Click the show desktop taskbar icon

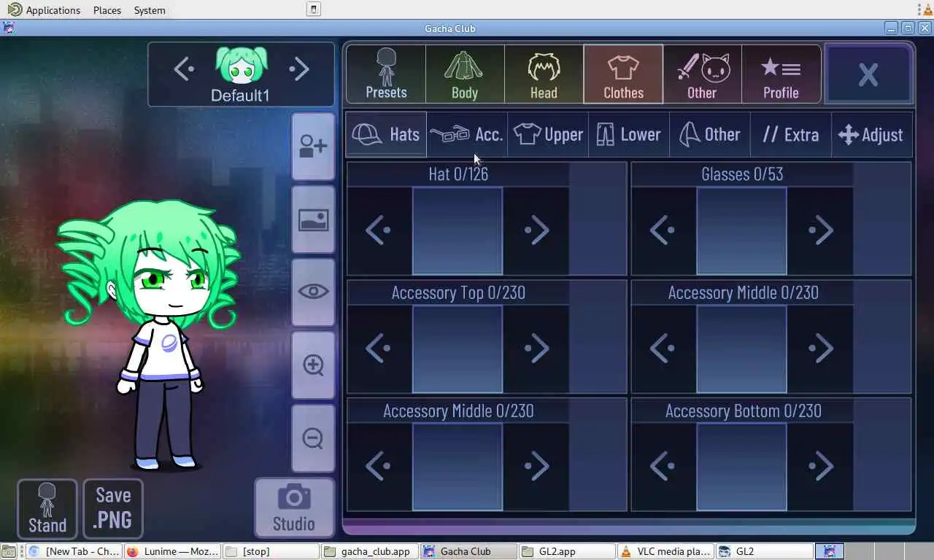[x=8, y=552]
